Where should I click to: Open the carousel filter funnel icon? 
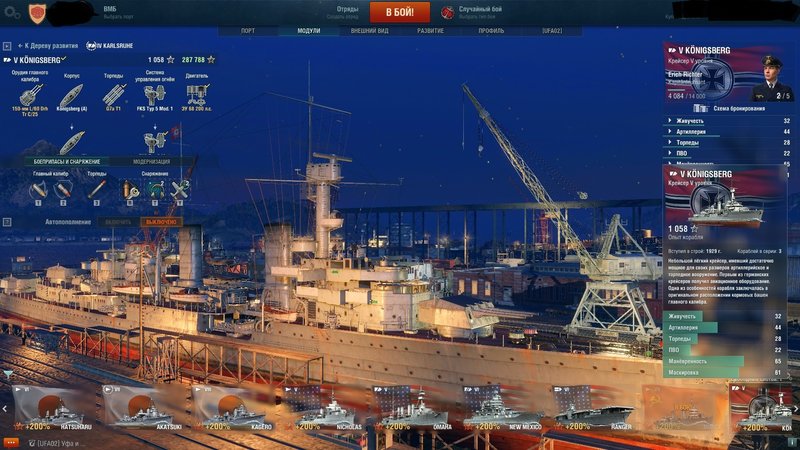pyautogui.click(x=7, y=375)
